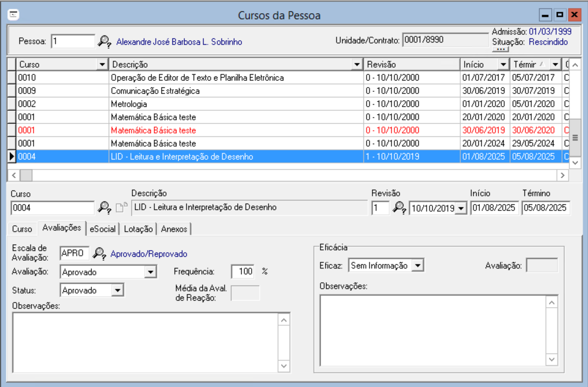Open the Curso column filter dropdown
This screenshot has width=588, height=387.
click(x=102, y=64)
